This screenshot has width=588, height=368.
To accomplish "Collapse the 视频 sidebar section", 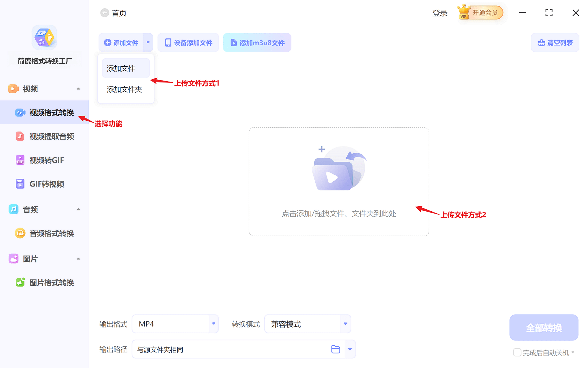I will tap(79, 89).
